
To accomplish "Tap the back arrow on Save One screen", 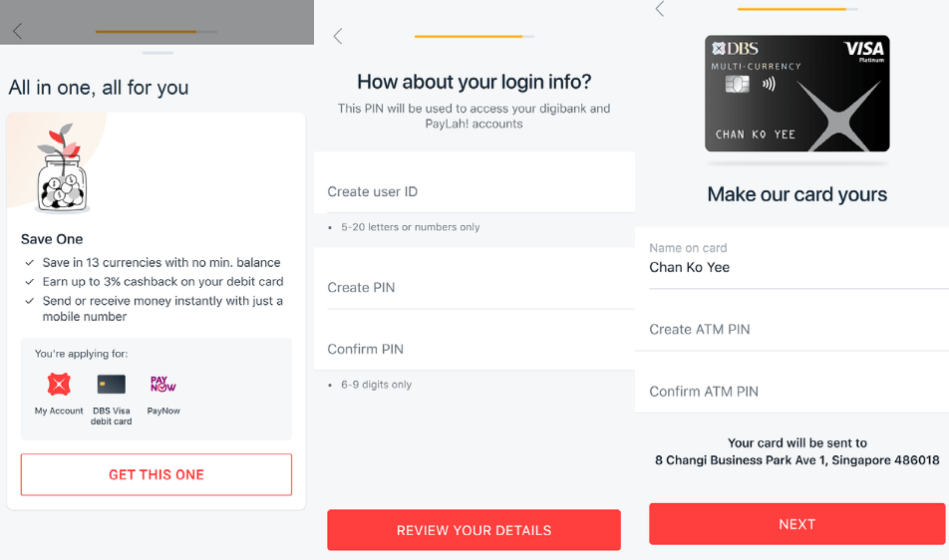I will [17, 32].
